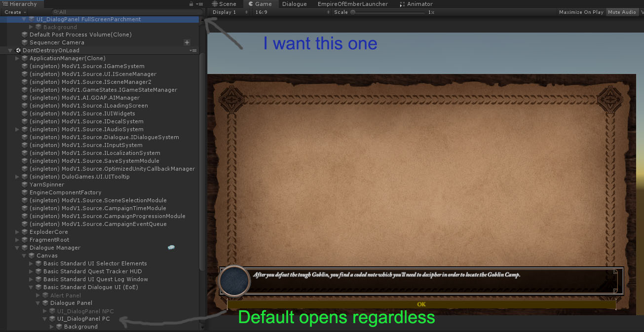Switch to the Scene tab

tap(224, 4)
